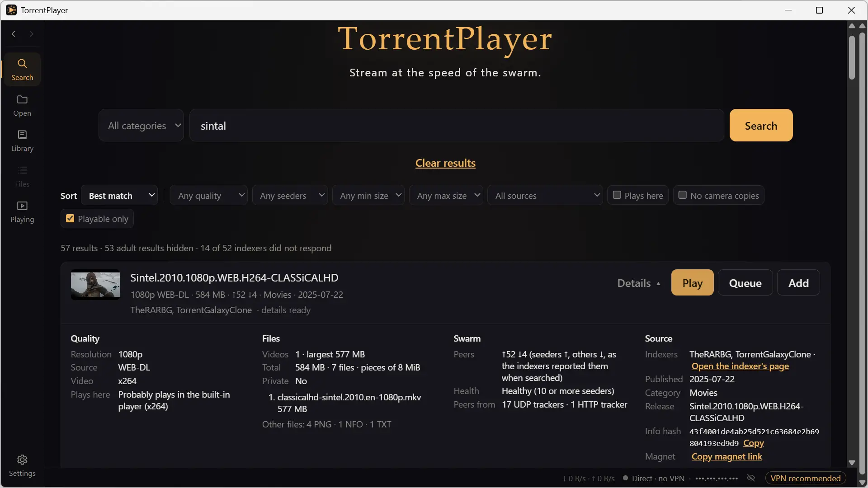The image size is (868, 488).
Task: Switch to Playing view in sidebar
Action: click(x=22, y=212)
